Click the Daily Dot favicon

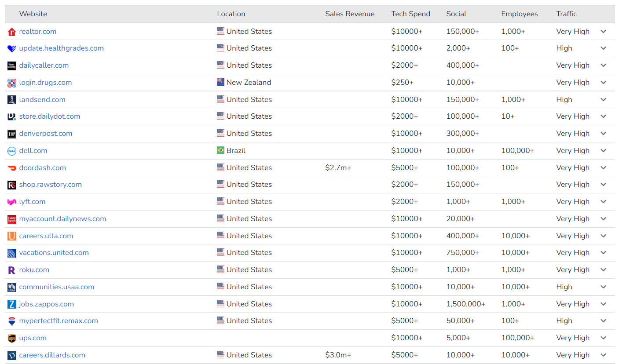click(12, 116)
